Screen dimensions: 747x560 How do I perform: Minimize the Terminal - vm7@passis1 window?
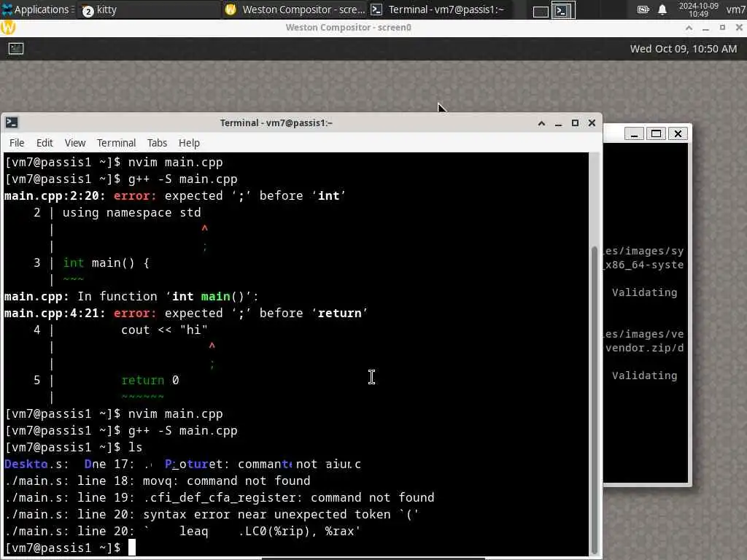[558, 123]
